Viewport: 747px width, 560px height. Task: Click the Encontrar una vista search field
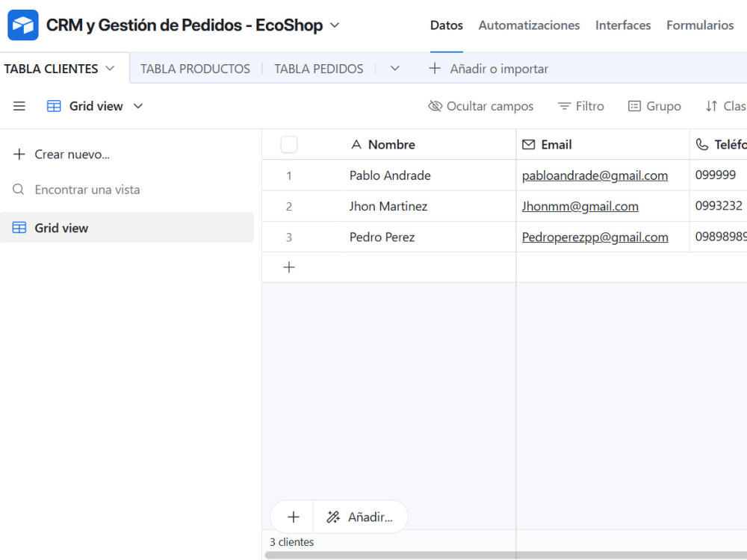(87, 190)
